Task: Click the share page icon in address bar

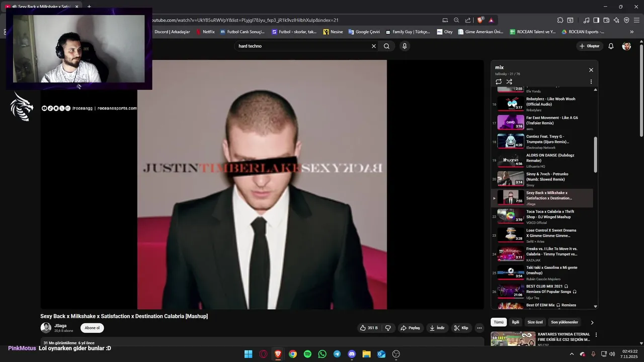Action: click(468, 20)
